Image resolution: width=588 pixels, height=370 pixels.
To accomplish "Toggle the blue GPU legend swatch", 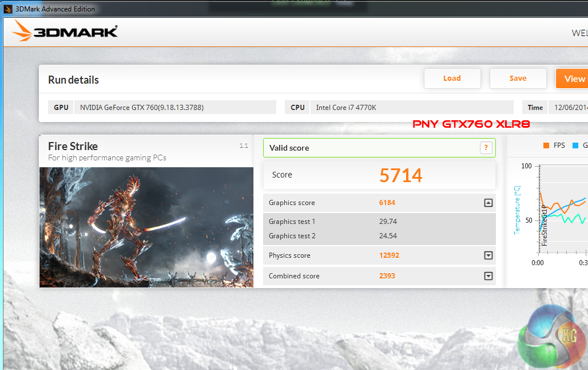I will (575, 145).
